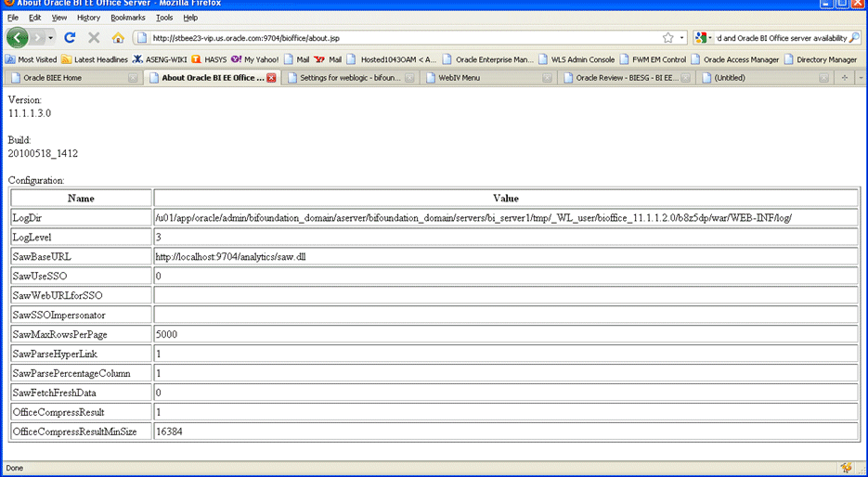This screenshot has width=868, height=477.
Task: Open the back/forward history dropdown
Action: point(50,38)
